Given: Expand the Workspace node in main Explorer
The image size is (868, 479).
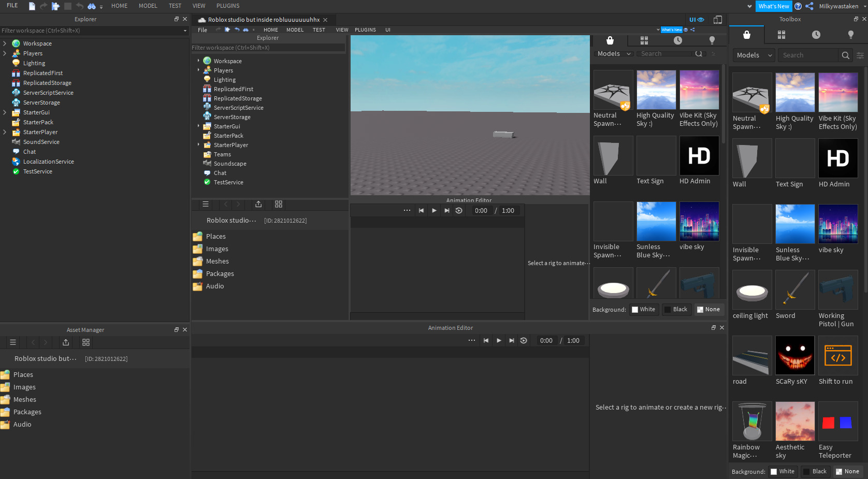Looking at the screenshot, I should tap(5, 43).
